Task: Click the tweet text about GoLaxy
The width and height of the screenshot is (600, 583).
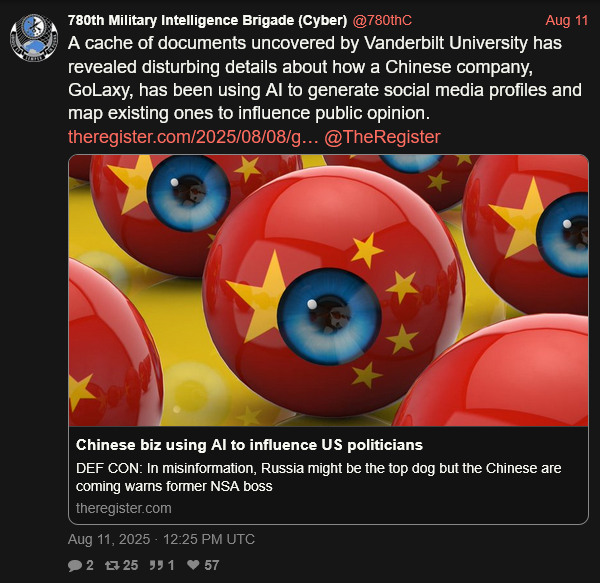Action: click(324, 78)
